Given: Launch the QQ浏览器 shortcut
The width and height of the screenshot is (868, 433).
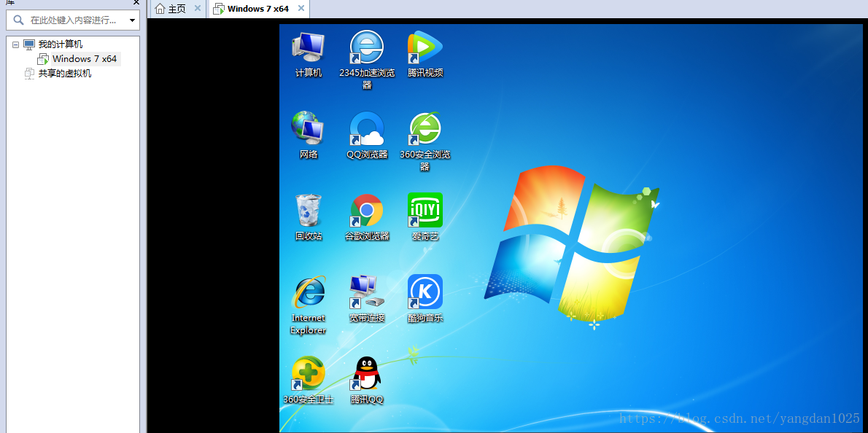Looking at the screenshot, I should tap(367, 136).
